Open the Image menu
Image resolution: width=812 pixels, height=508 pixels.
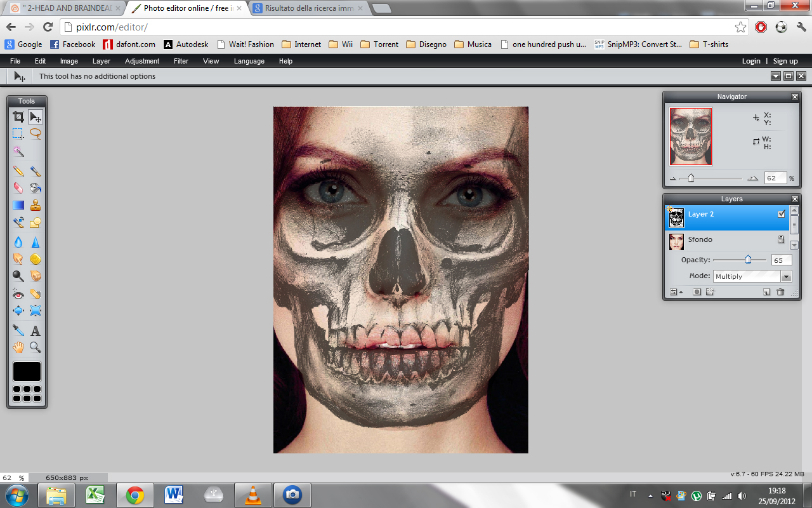click(69, 61)
